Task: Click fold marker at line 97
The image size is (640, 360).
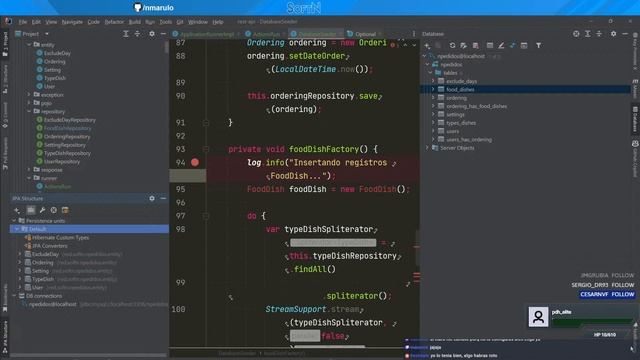Action: point(206,216)
